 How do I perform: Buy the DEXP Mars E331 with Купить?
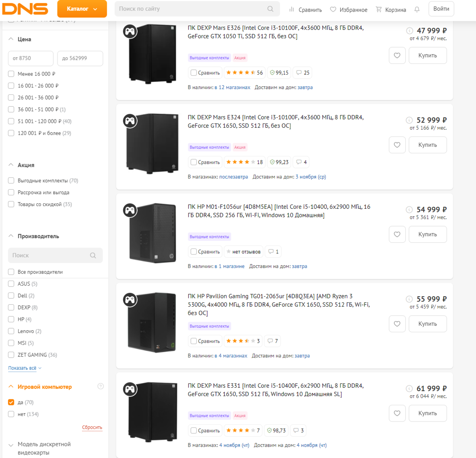[428, 413]
